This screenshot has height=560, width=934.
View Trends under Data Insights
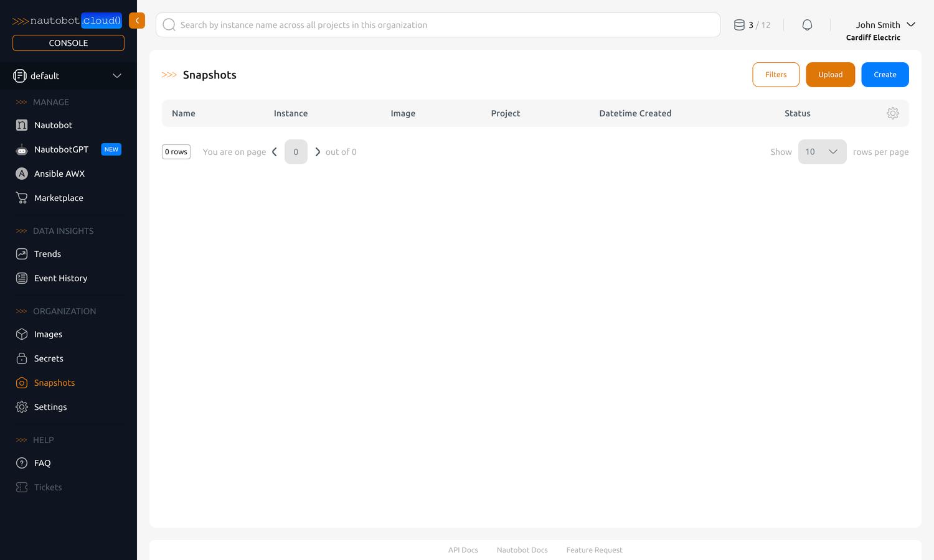click(x=47, y=254)
